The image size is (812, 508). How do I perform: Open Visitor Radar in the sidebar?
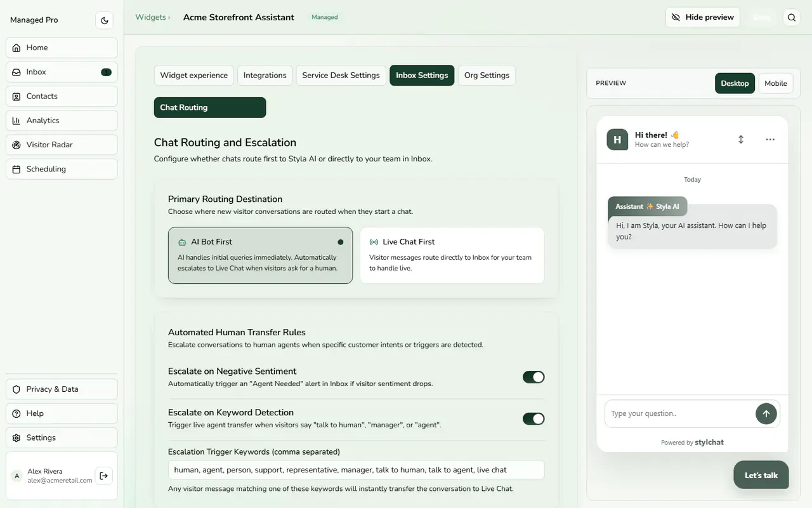coord(62,145)
